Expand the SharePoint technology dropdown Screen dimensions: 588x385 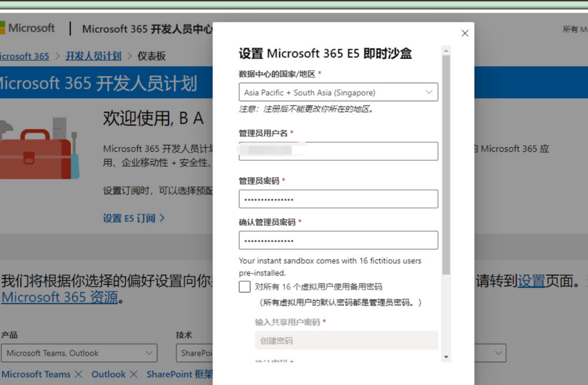point(194,353)
